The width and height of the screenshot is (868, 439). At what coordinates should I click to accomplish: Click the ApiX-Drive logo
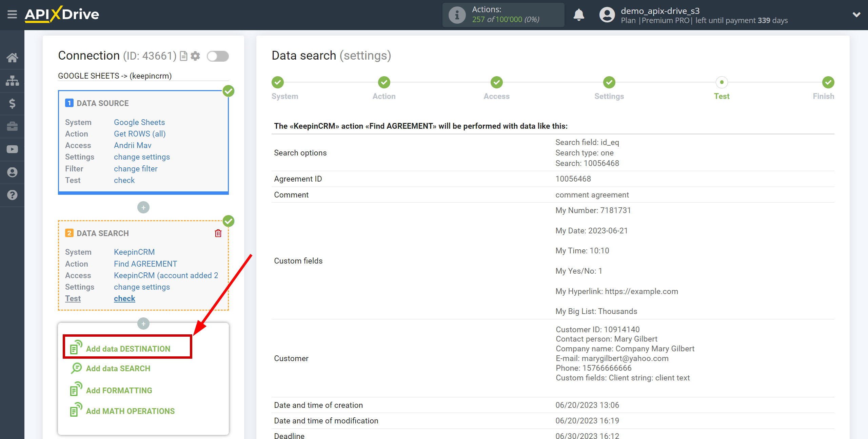[x=62, y=15]
